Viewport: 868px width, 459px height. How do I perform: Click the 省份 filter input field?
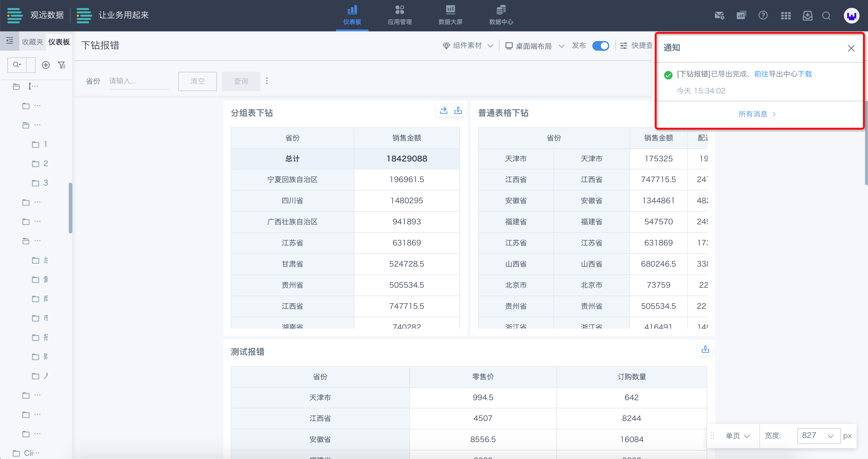138,81
